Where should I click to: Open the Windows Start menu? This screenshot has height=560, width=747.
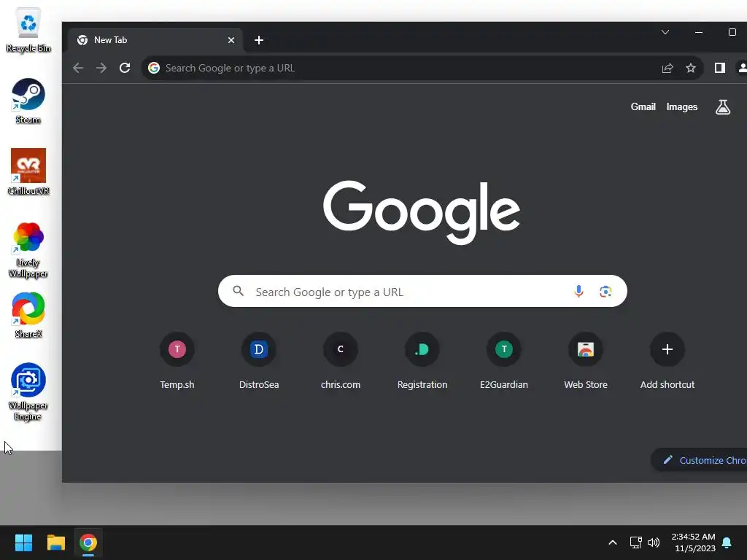coord(23,542)
